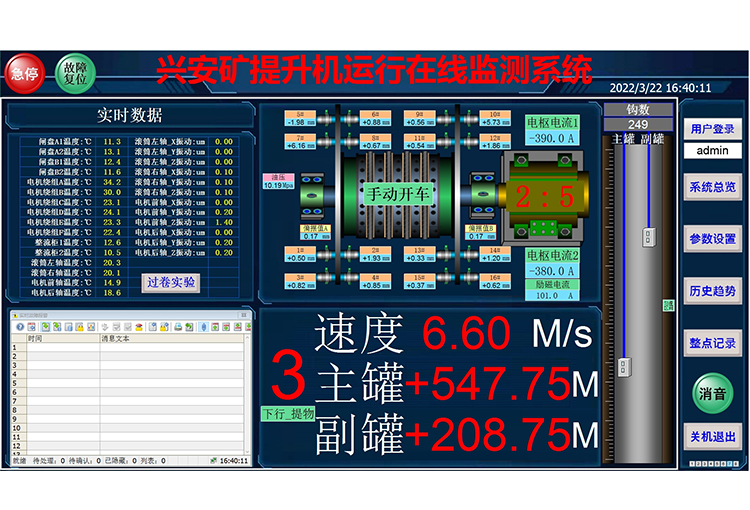Screen dimensions: 750x510
Task: Toggle the 手动开车 manual drive mode label
Action: pos(397,194)
